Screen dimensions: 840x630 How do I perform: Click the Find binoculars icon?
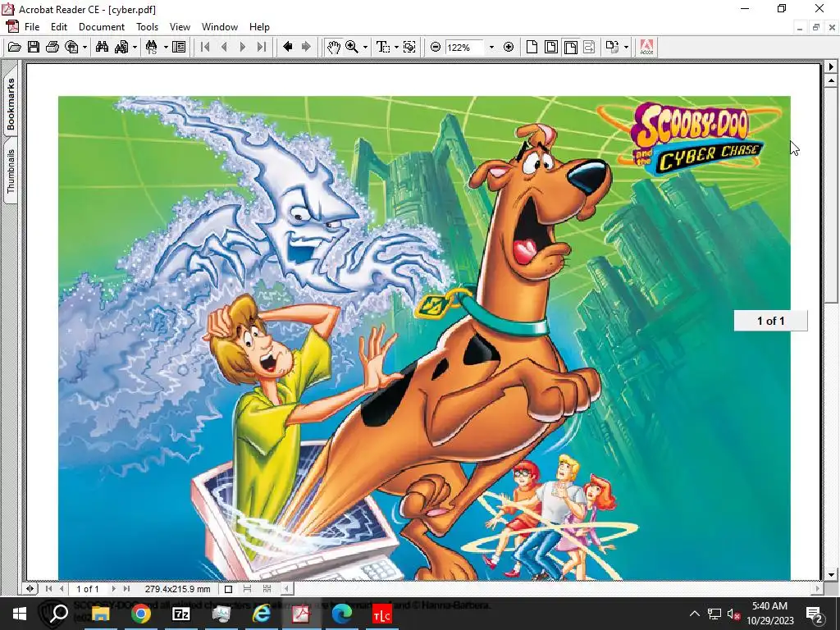coord(102,47)
